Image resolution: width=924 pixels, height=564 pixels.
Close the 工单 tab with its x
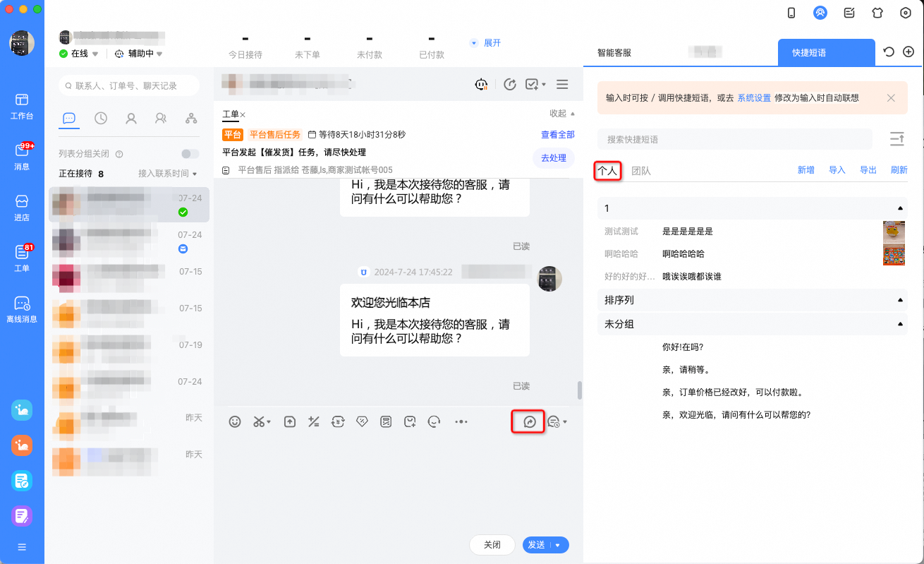(x=243, y=114)
